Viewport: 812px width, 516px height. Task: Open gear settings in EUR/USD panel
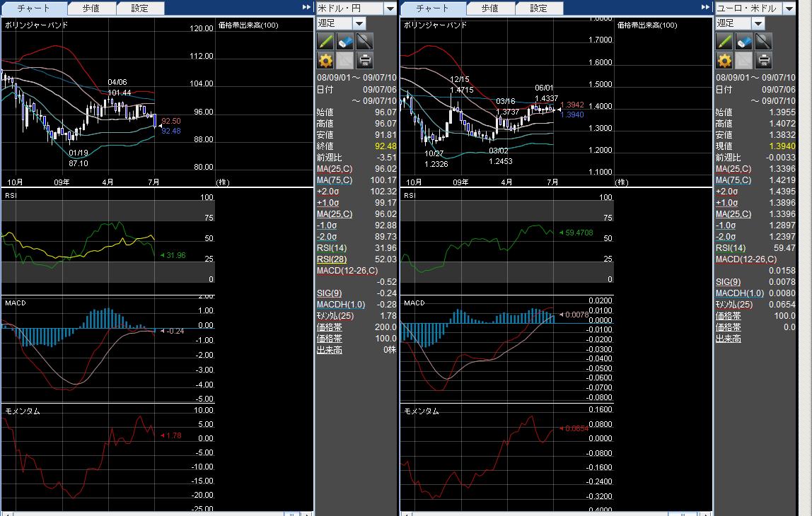725,60
